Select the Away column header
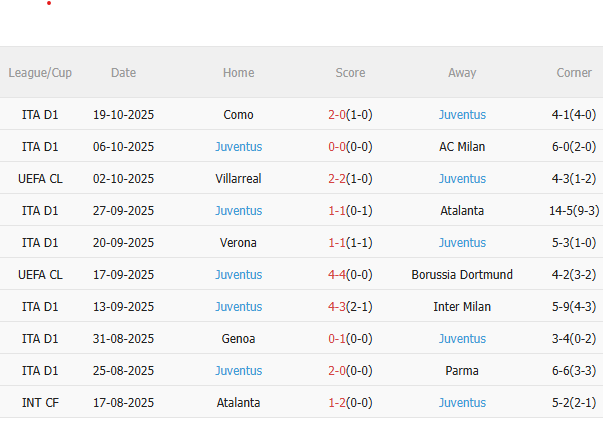Viewport: 603px width, 421px height. pos(462,73)
